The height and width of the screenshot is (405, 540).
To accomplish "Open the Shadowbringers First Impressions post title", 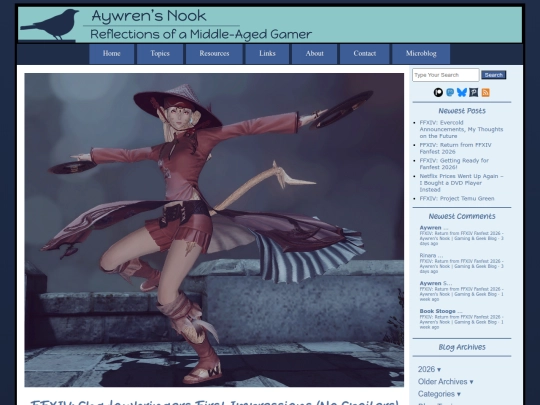I will coord(214,402).
